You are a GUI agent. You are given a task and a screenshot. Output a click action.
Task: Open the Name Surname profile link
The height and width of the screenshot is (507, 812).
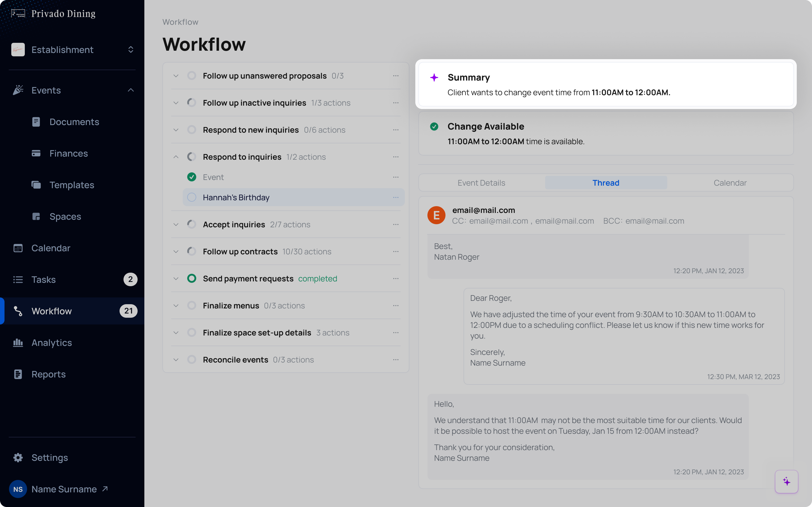(x=64, y=489)
